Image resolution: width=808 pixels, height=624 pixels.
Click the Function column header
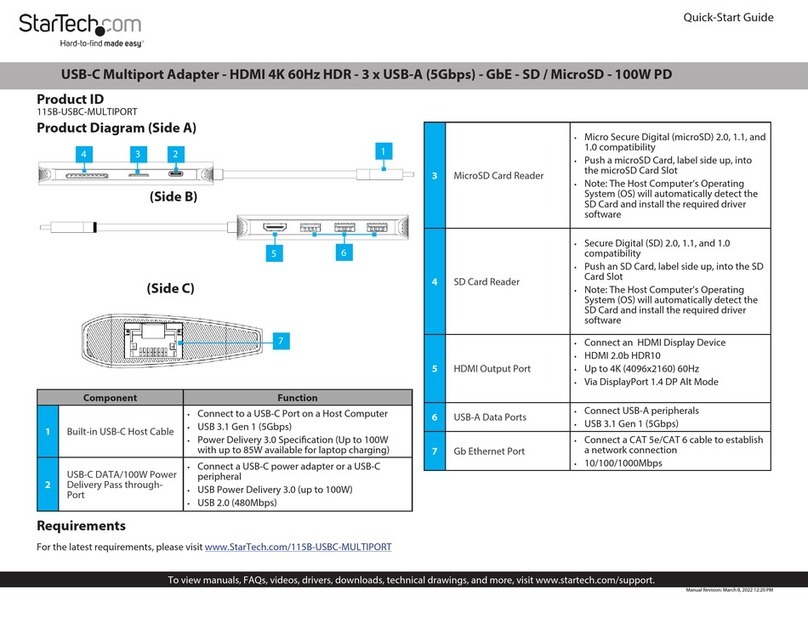click(297, 397)
